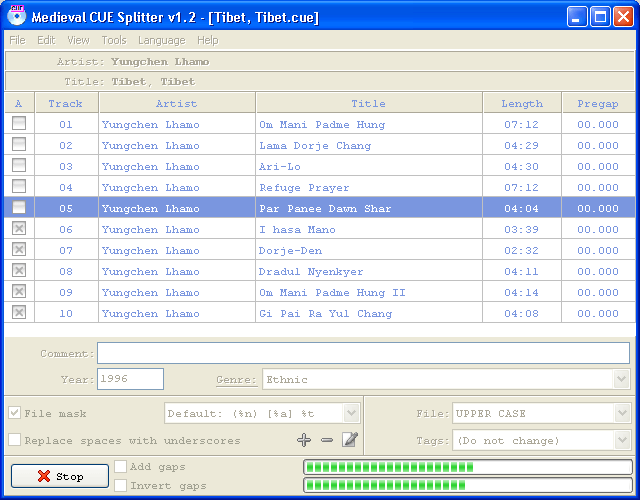Click the CUE Splitter title bar icon
The height and width of the screenshot is (500, 640).
pyautogui.click(x=16, y=16)
